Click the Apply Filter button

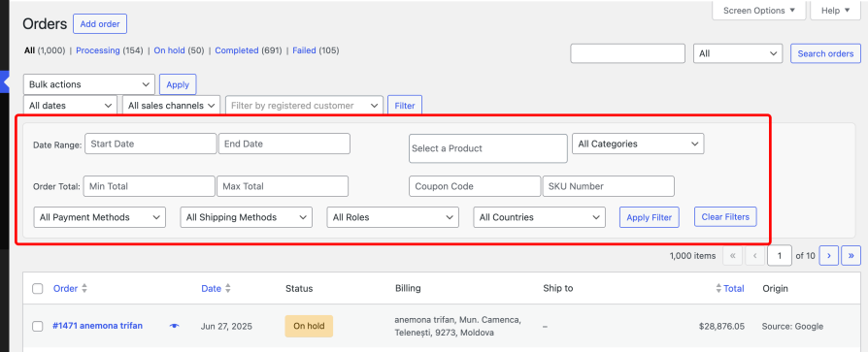point(650,217)
